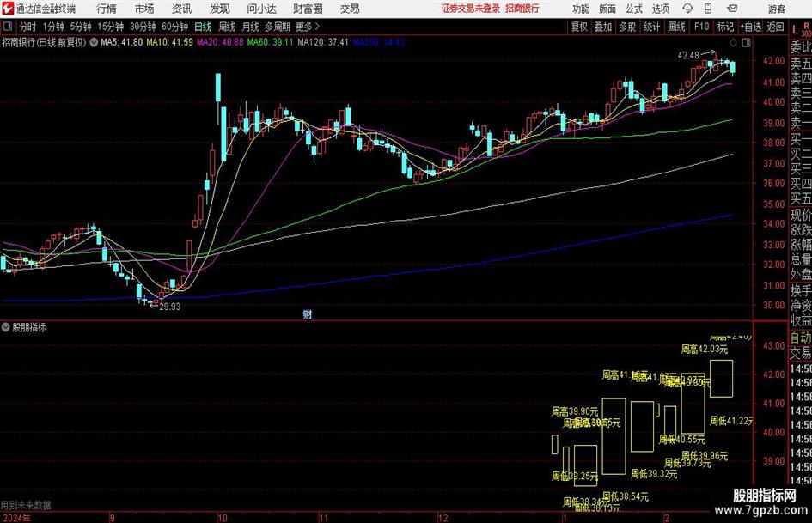The width and height of the screenshot is (812, 523).
Task: Open the 功能 menu
Action: point(581,9)
